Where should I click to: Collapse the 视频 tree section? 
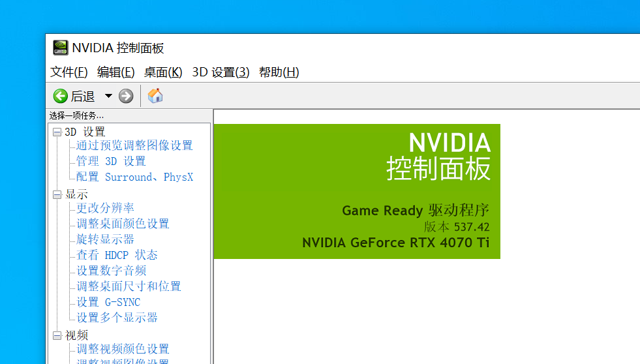(57, 335)
